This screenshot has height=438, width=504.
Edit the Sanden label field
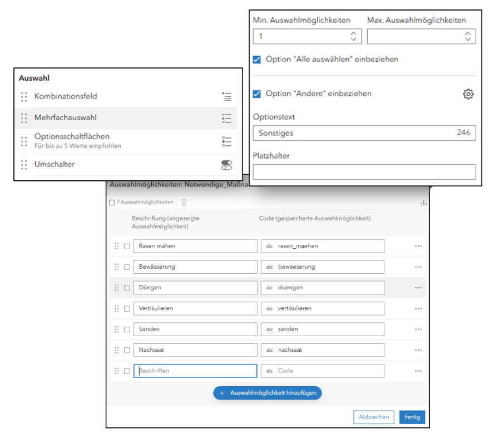195,329
